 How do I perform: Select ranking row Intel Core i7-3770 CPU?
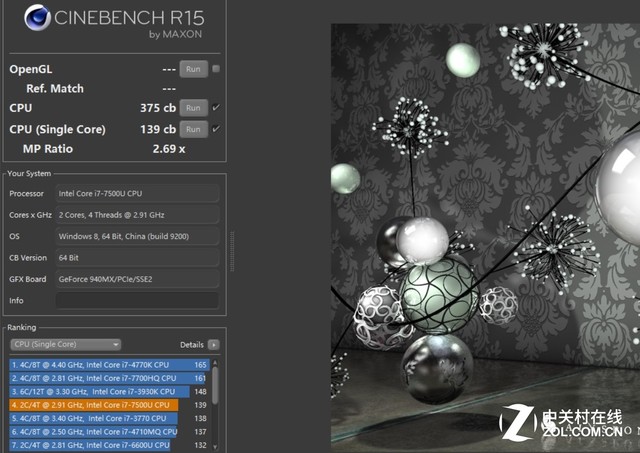pos(109,418)
